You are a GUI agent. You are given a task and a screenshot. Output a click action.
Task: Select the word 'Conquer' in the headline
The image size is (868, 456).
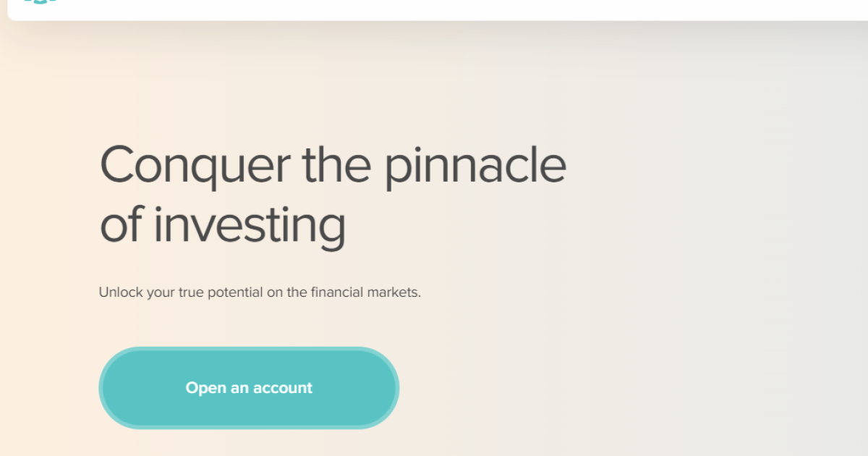[194, 165]
